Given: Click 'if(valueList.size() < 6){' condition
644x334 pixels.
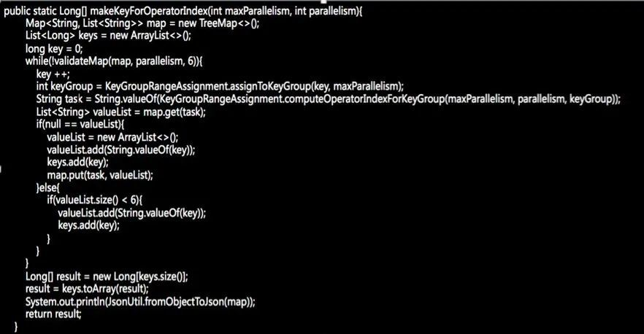Looking at the screenshot, I should (x=94, y=201).
